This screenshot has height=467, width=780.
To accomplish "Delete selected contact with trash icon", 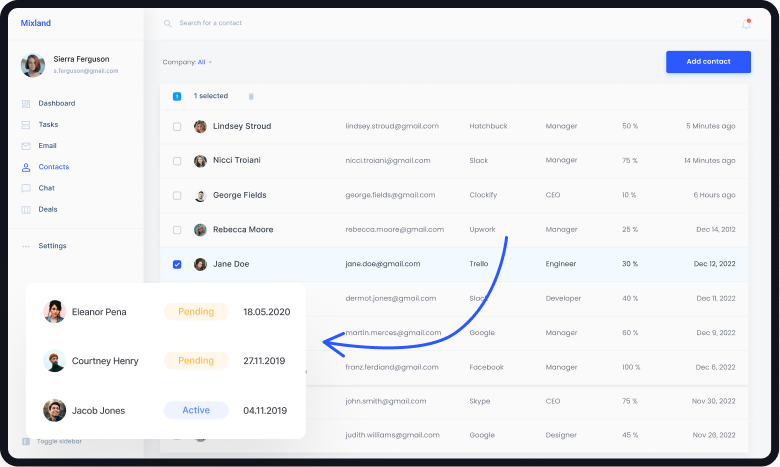I will click(x=251, y=96).
